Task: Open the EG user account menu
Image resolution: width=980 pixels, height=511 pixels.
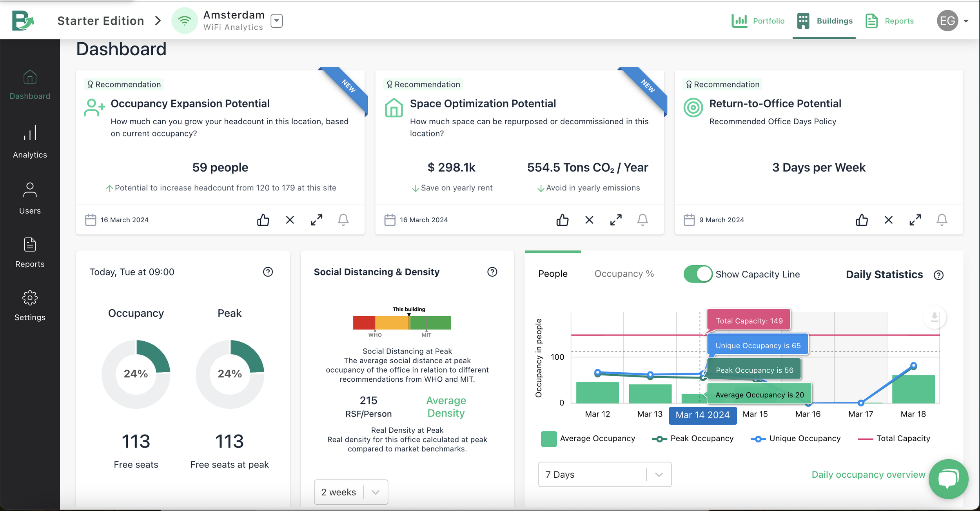Action: pos(966,21)
